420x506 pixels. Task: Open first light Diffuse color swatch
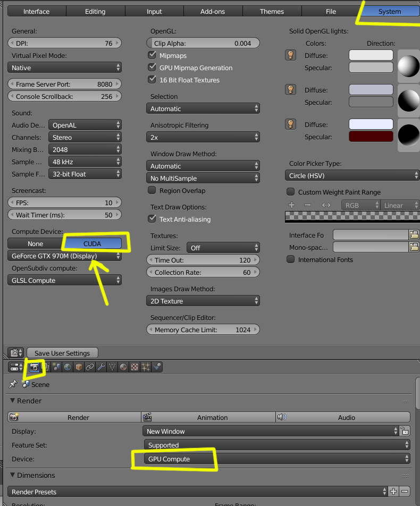(x=371, y=55)
